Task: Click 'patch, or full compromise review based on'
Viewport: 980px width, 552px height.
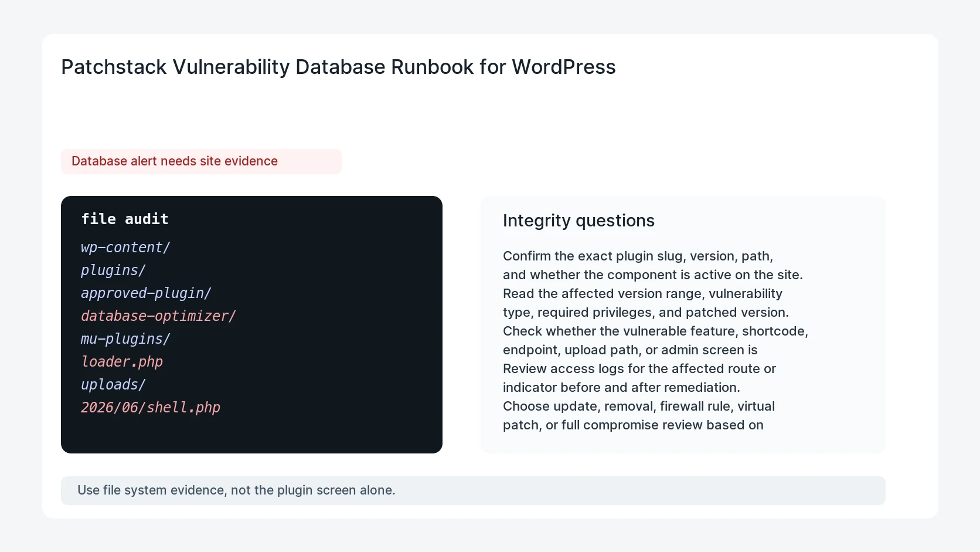Action: [633, 425]
